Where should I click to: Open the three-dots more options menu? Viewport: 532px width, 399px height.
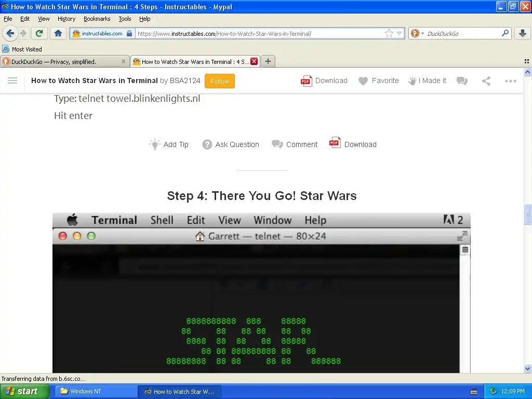click(510, 81)
